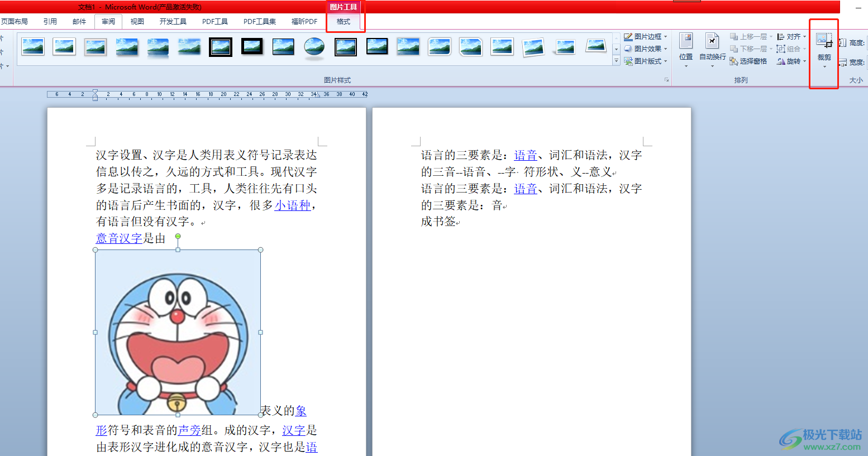Open 选择窗格 selection pane
Screen dimensions: 868x456
[x=748, y=61]
